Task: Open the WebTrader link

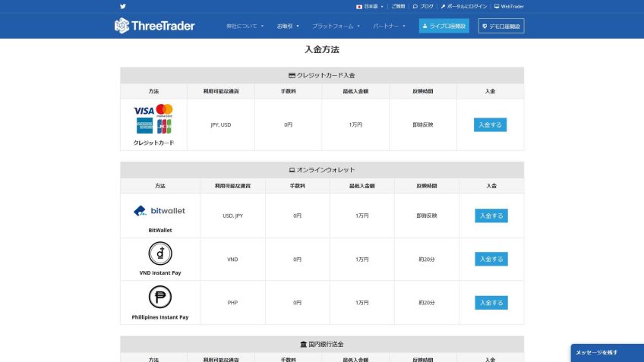Action: (509, 6)
